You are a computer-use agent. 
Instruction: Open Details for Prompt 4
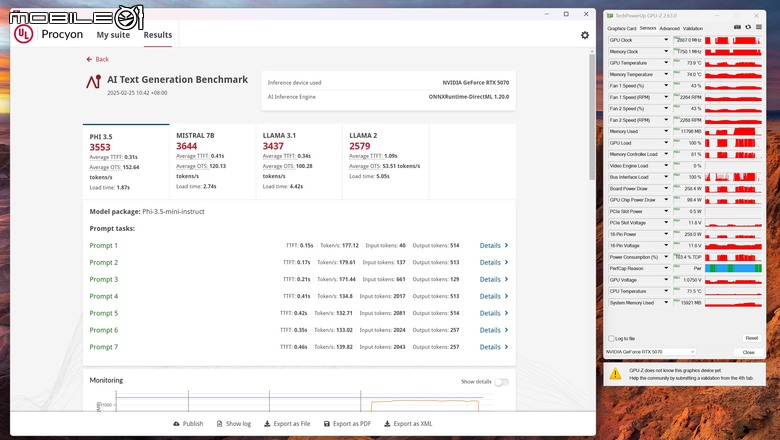493,296
